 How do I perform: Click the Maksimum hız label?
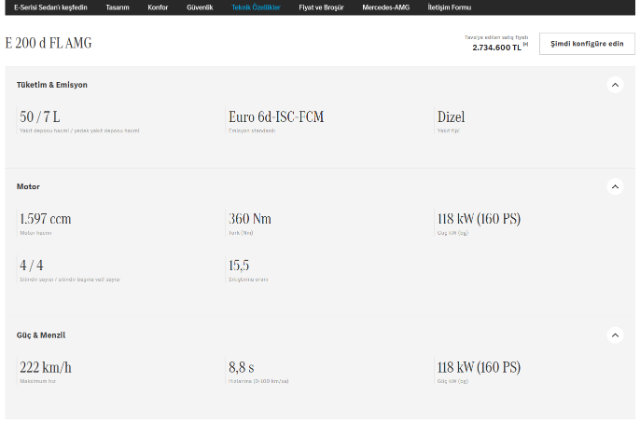pyautogui.click(x=38, y=381)
